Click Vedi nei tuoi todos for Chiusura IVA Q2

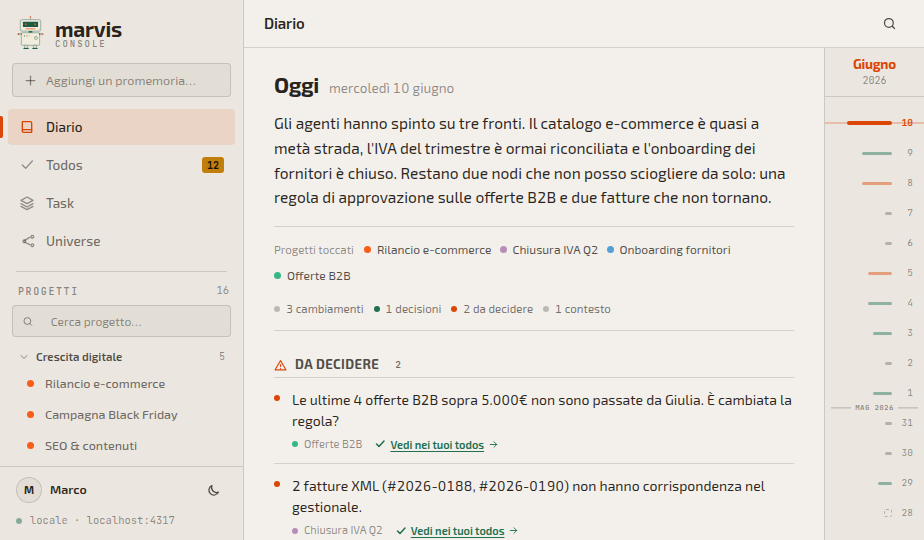[x=457, y=531]
